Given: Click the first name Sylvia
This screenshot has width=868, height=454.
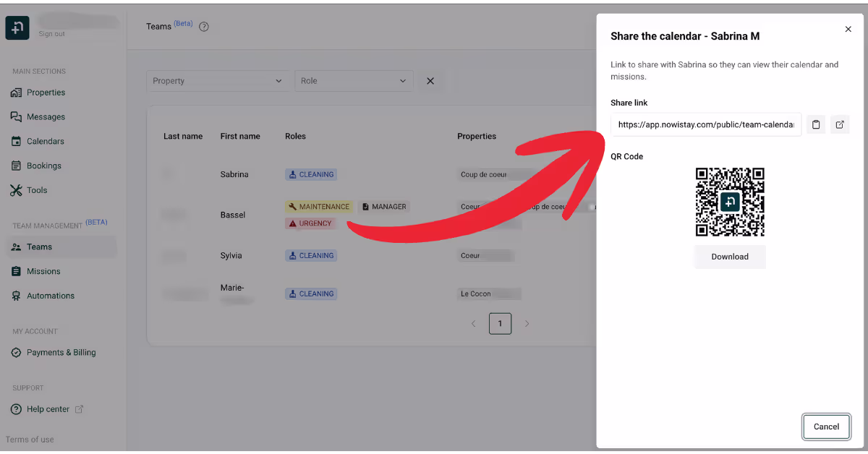Looking at the screenshot, I should point(231,255).
